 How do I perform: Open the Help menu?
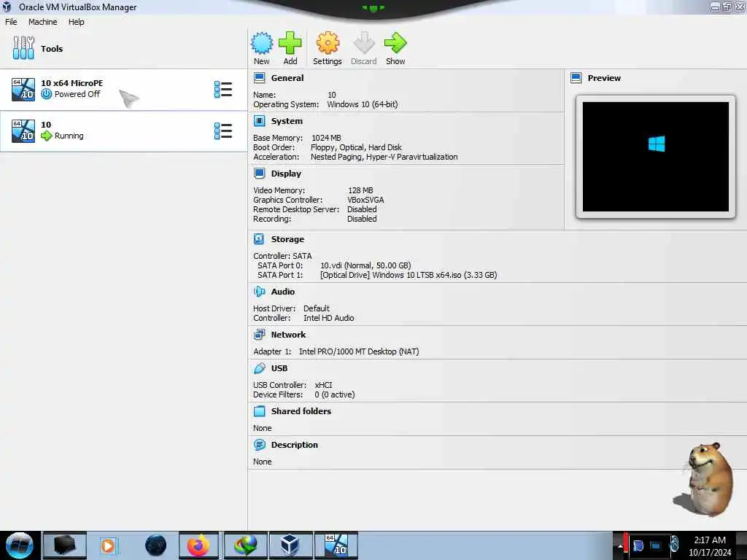pos(76,22)
